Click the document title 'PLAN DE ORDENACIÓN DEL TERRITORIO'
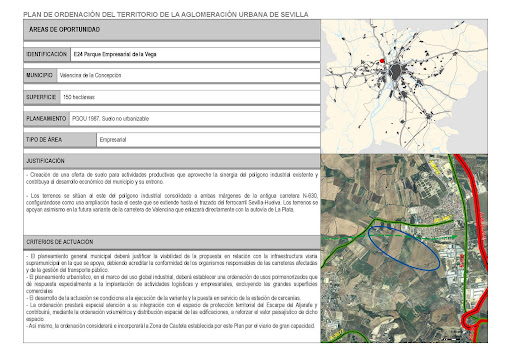The width and height of the screenshot is (512, 362). (166, 15)
